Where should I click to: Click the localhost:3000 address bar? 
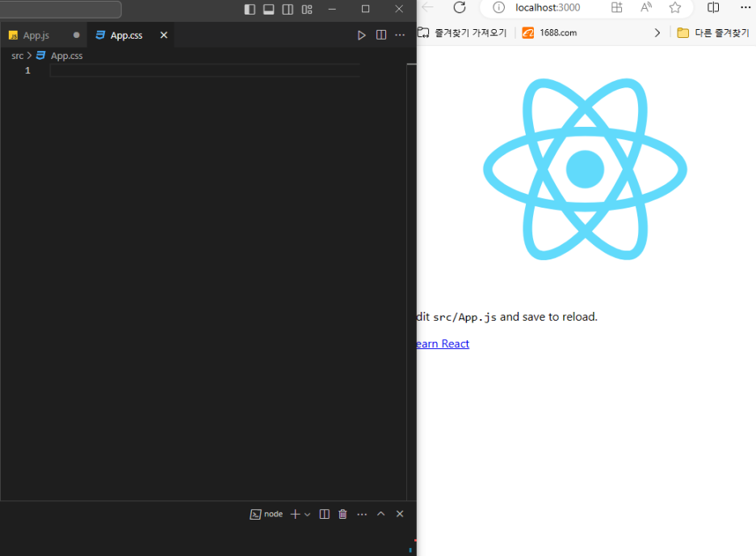coord(548,7)
